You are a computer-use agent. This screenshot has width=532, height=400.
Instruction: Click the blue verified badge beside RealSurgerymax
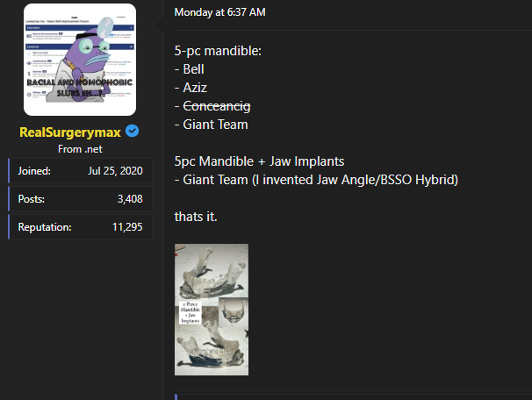coord(132,132)
